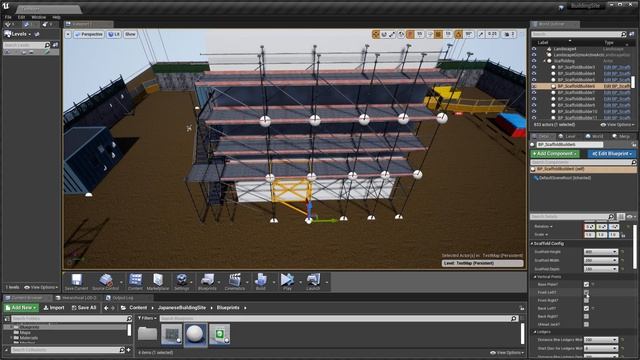Toggle world/local coordinate icon in viewport

pos(401,34)
